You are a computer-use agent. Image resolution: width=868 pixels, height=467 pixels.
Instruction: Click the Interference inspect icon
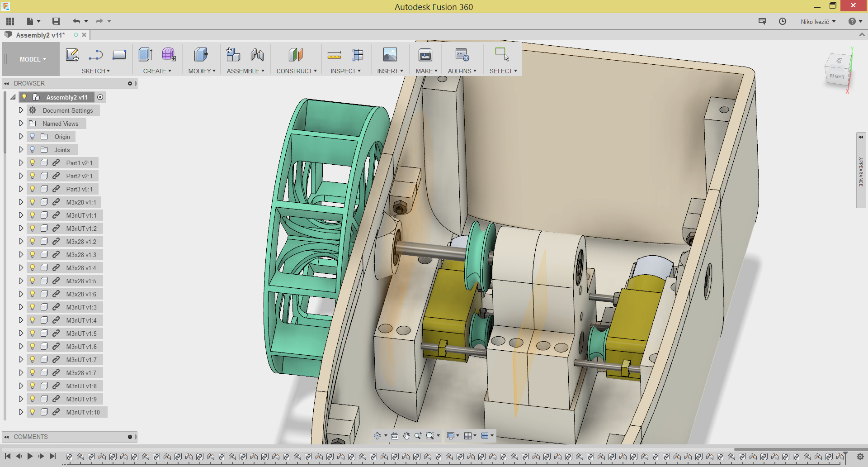358,55
